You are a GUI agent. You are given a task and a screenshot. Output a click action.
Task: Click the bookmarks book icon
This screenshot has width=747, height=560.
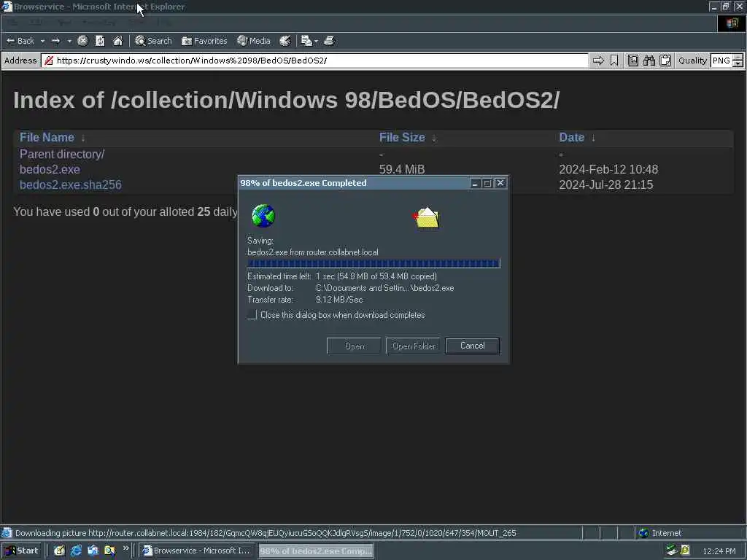click(632, 61)
